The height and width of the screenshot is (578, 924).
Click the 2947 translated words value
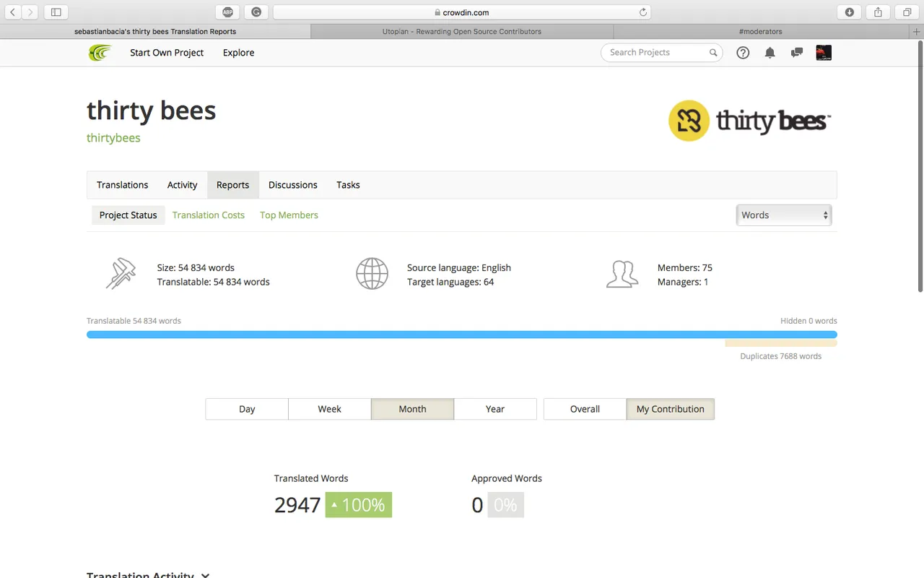297,505
